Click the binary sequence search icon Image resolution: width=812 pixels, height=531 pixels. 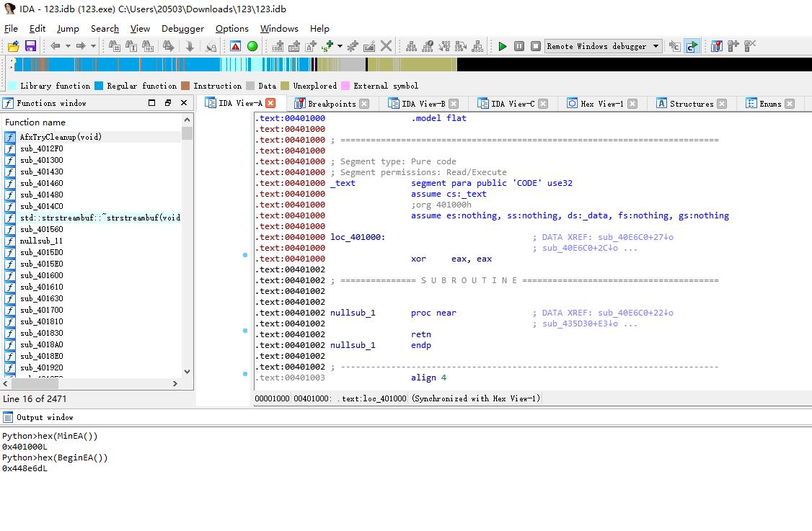pos(148,46)
